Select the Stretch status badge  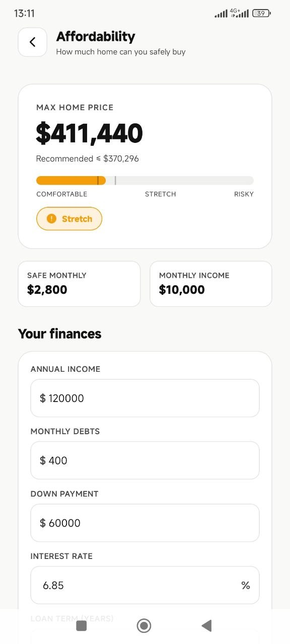(x=69, y=219)
